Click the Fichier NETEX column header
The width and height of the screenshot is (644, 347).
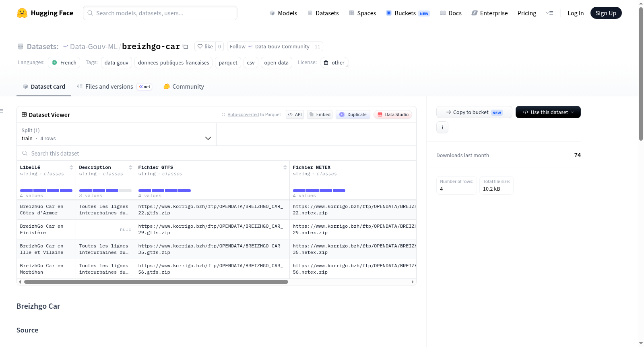312,167
